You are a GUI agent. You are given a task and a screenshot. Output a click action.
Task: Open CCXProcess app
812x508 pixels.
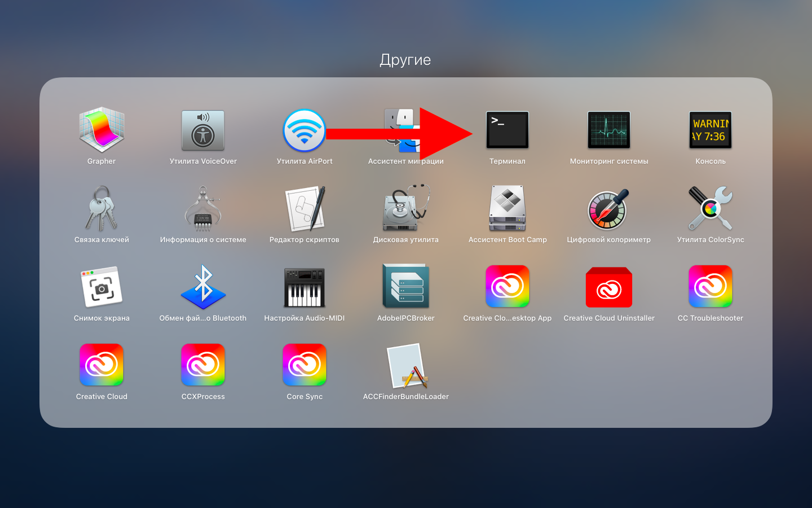click(x=203, y=365)
